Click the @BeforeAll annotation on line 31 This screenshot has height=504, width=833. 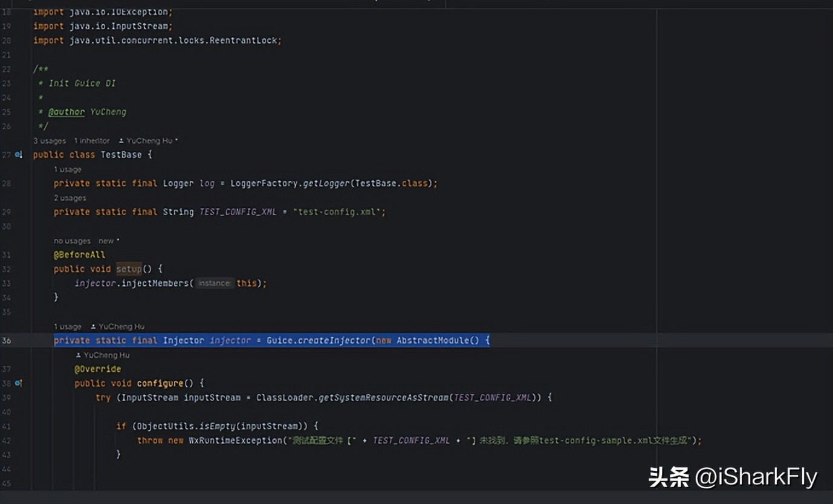(x=79, y=254)
